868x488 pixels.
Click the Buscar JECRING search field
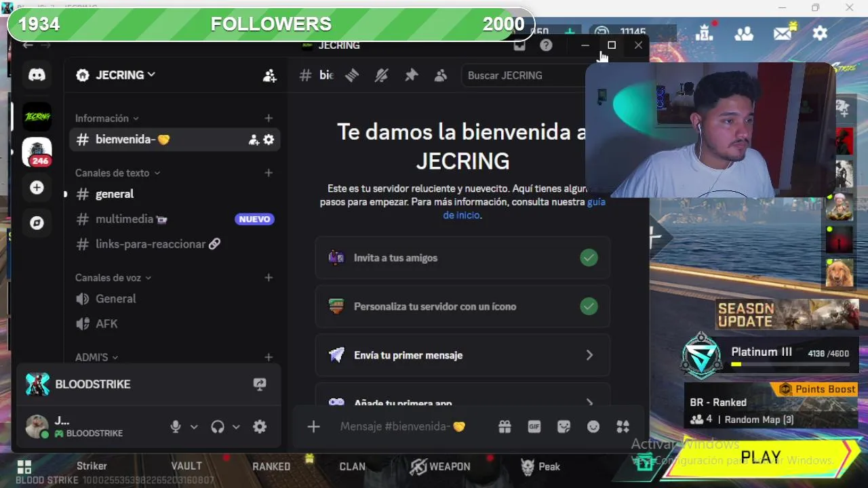pyautogui.click(x=524, y=75)
